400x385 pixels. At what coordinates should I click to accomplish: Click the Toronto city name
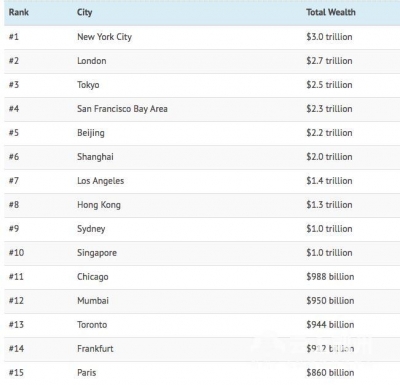pyautogui.click(x=92, y=325)
